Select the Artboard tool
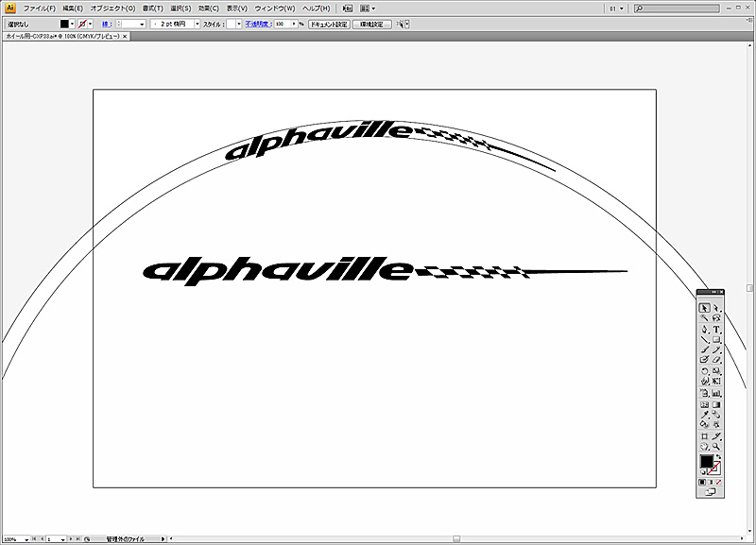 coord(704,436)
